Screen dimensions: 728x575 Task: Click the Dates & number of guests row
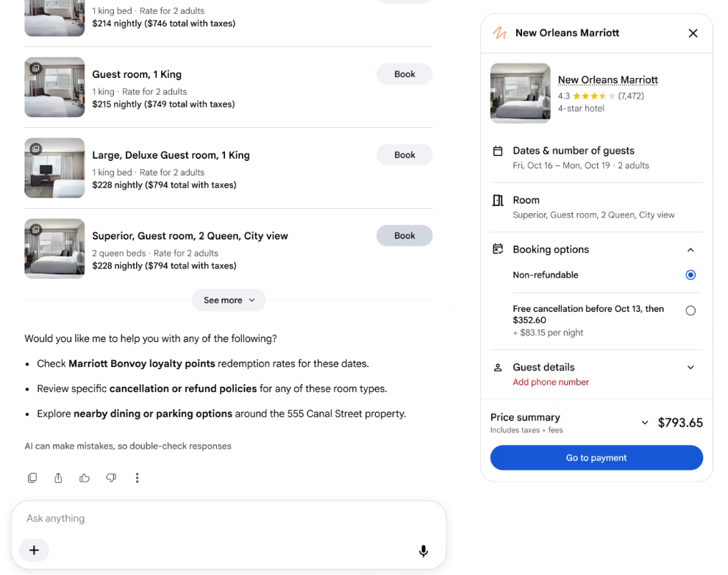(596, 158)
